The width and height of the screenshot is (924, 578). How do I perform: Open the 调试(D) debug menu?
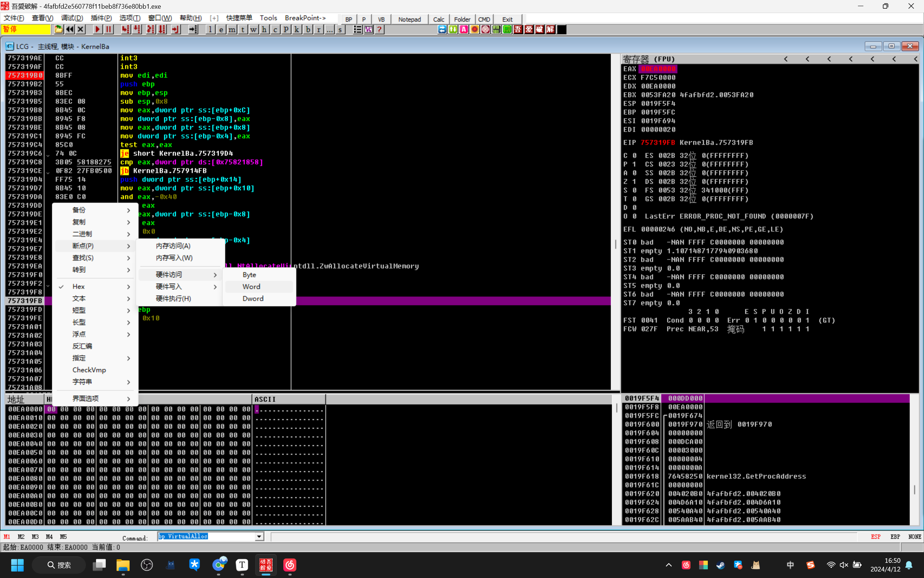(x=72, y=18)
